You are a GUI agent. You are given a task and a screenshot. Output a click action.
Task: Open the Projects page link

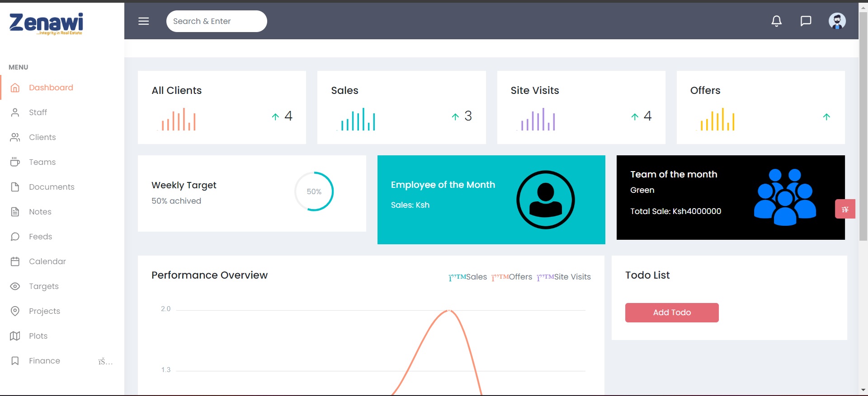click(x=44, y=311)
